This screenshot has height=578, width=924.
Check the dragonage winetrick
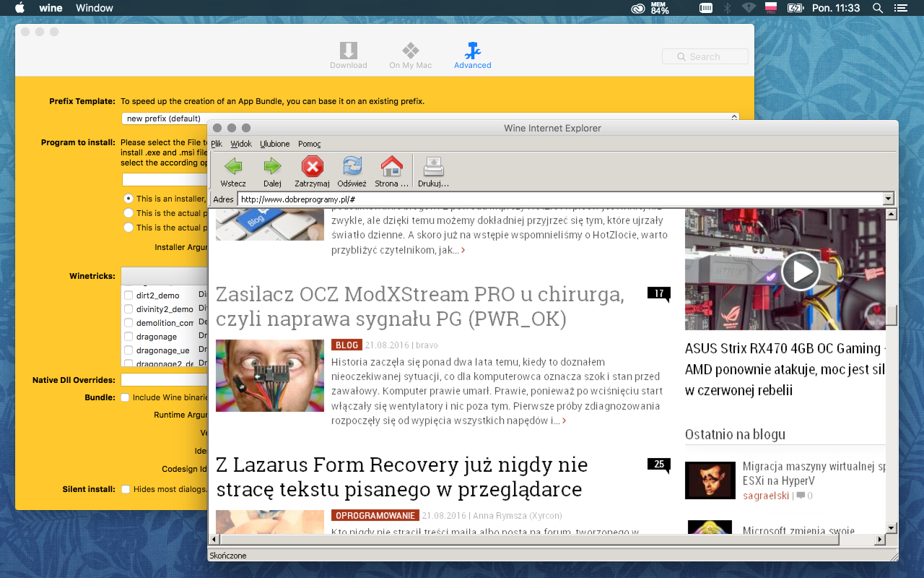click(128, 337)
